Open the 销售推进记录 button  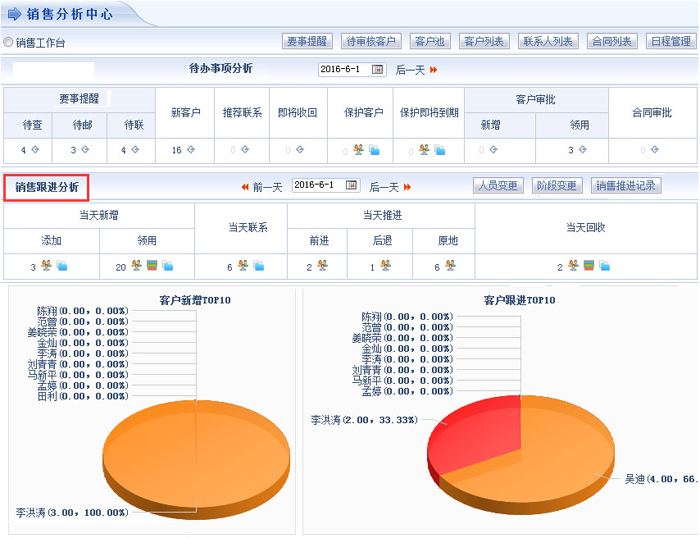[x=625, y=186]
